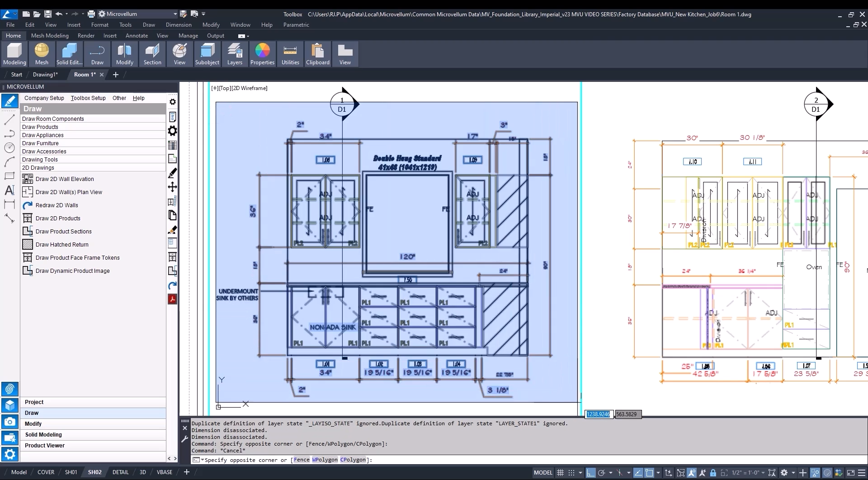Click the Solid Modeling panel button
Screen dimensions: 868x480
click(43, 434)
